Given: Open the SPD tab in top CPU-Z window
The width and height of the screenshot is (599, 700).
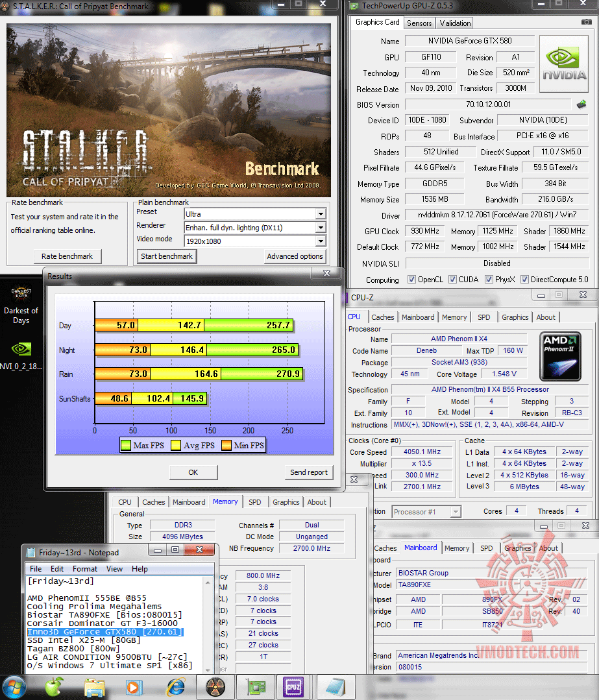Looking at the screenshot, I should (483, 317).
